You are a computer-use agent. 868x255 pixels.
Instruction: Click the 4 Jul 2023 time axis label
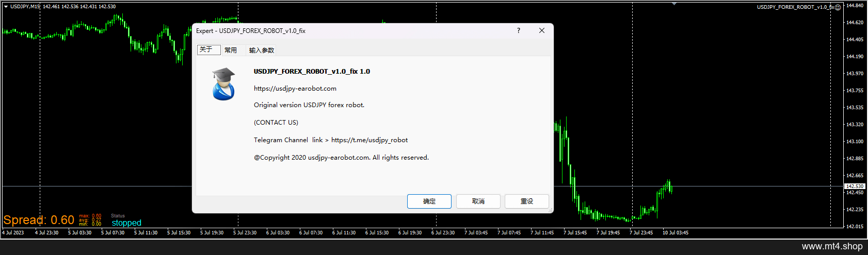(x=13, y=233)
